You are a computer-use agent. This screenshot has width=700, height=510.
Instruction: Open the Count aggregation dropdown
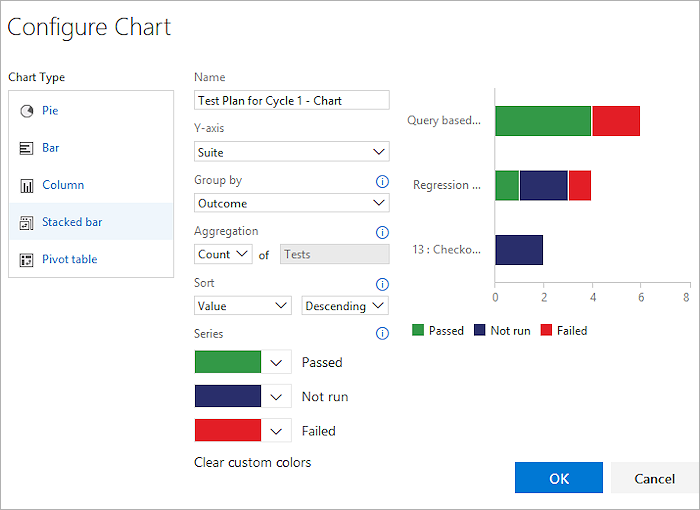click(223, 255)
